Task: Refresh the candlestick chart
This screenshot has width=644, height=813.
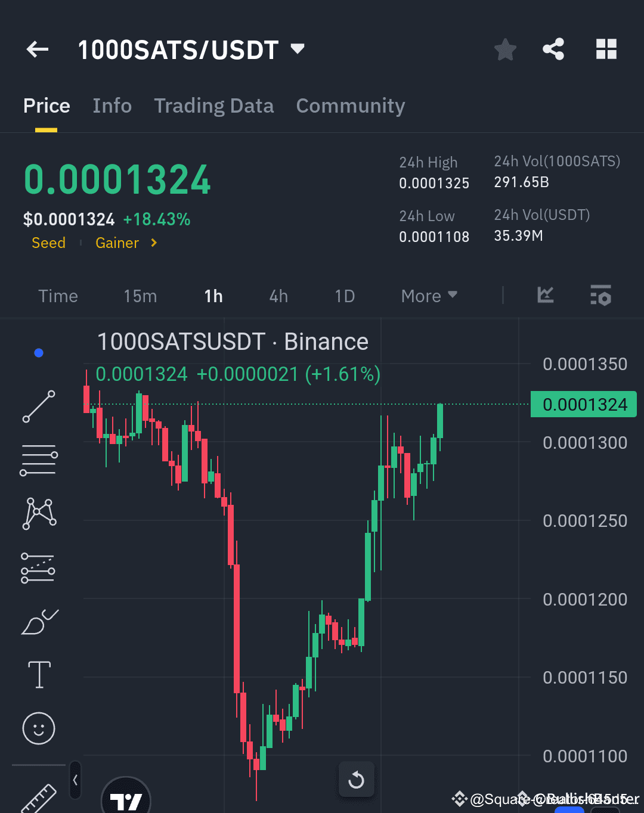Action: (357, 779)
